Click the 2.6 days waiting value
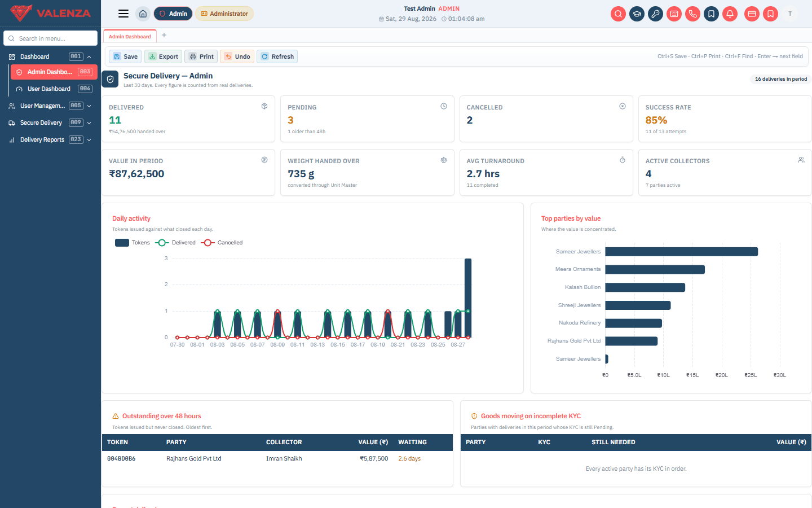The image size is (812, 508). click(409, 458)
